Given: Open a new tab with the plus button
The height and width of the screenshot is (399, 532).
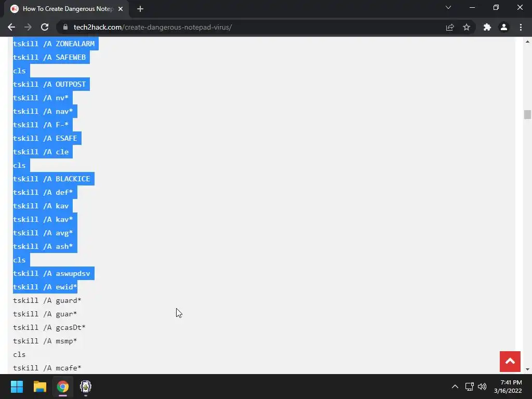Looking at the screenshot, I should tap(140, 9).
